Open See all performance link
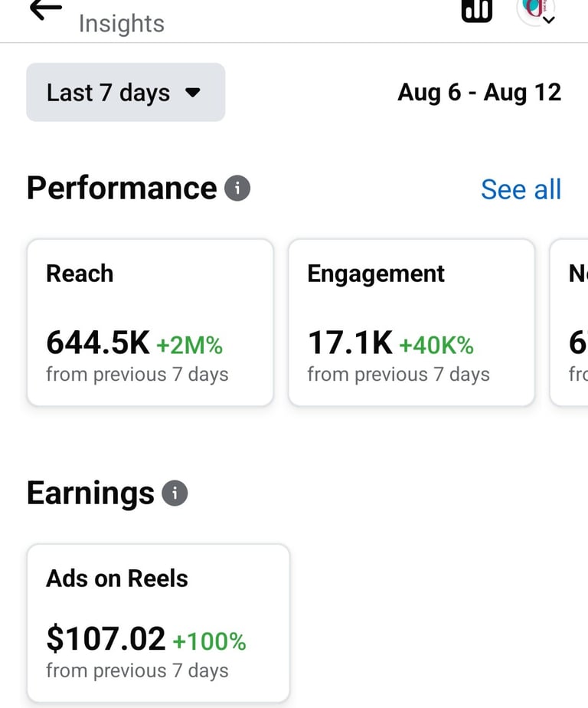The width and height of the screenshot is (588, 708). click(x=521, y=188)
